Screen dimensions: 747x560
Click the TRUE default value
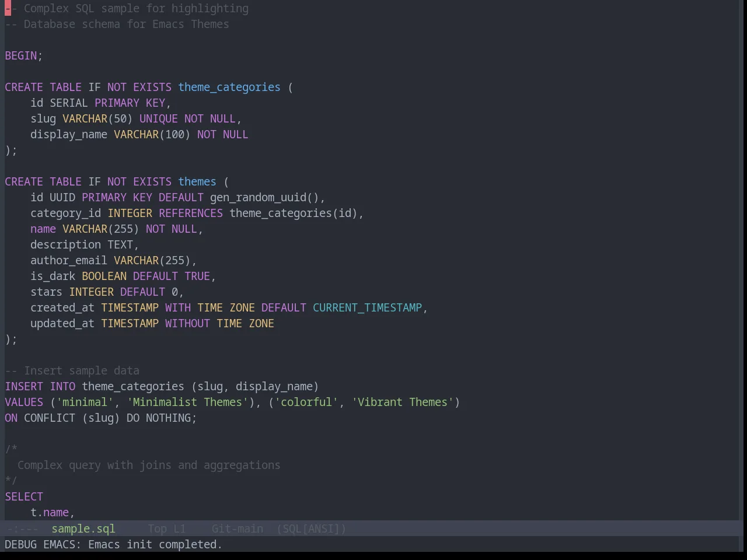[197, 276]
